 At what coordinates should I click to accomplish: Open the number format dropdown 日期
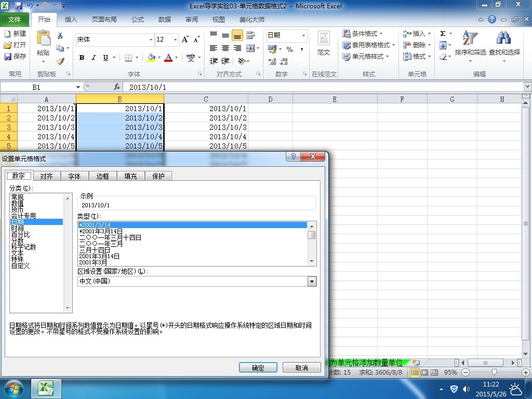tap(303, 35)
